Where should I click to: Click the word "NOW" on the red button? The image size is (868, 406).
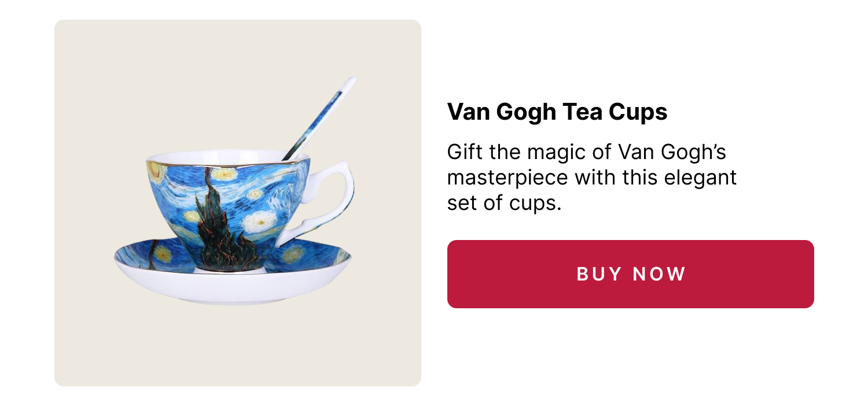659,274
